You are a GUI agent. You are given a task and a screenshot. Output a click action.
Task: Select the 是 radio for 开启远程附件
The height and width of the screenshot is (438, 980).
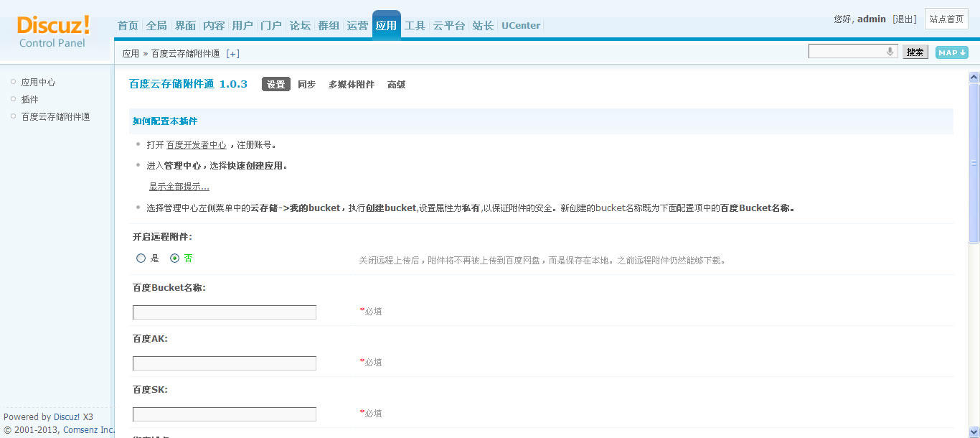click(141, 258)
